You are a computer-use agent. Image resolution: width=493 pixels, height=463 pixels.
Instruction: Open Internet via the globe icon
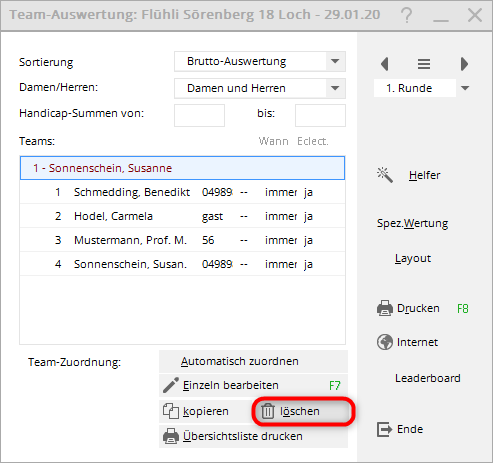point(385,342)
